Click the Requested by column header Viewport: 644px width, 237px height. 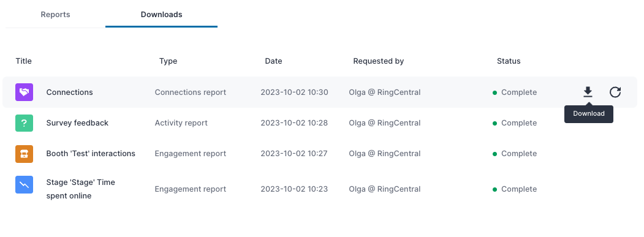(378, 61)
